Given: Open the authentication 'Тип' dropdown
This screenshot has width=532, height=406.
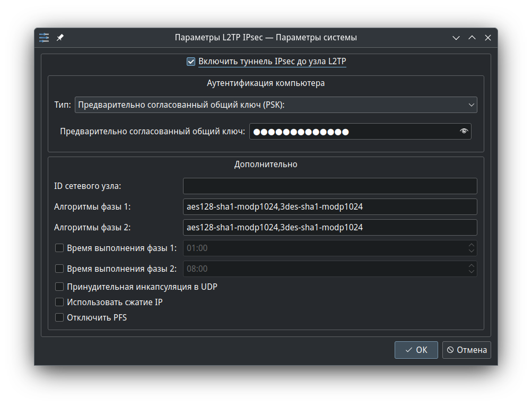Looking at the screenshot, I should point(276,105).
